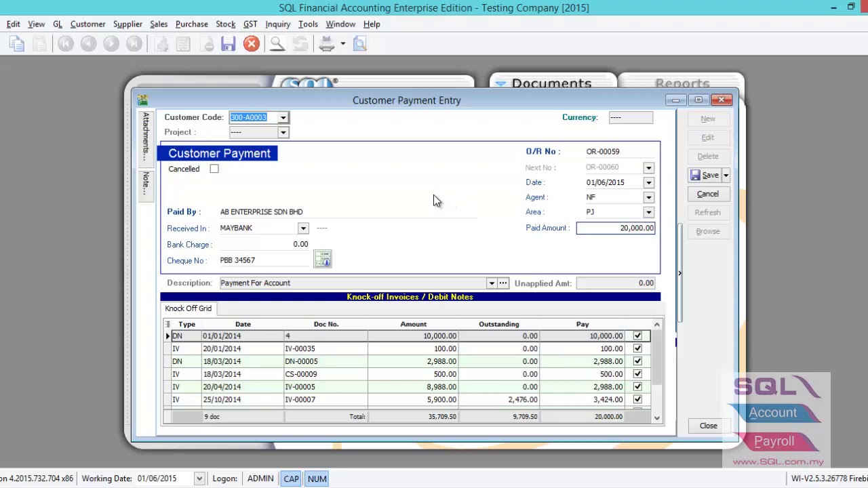The height and width of the screenshot is (488, 868).
Task: Tick the Cancelled checkbox
Action: pyautogui.click(x=214, y=169)
